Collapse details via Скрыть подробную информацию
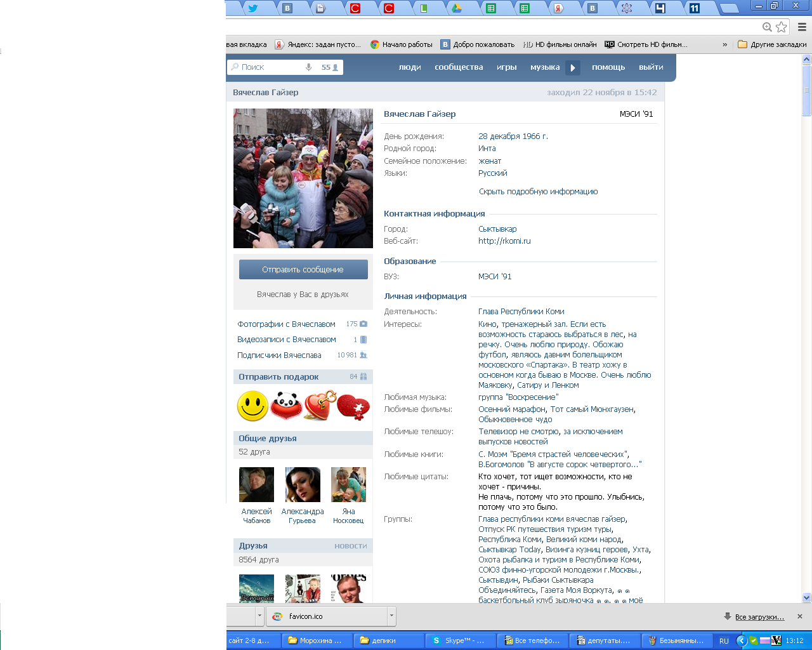Screen dimensions: 812x650 tap(538, 192)
